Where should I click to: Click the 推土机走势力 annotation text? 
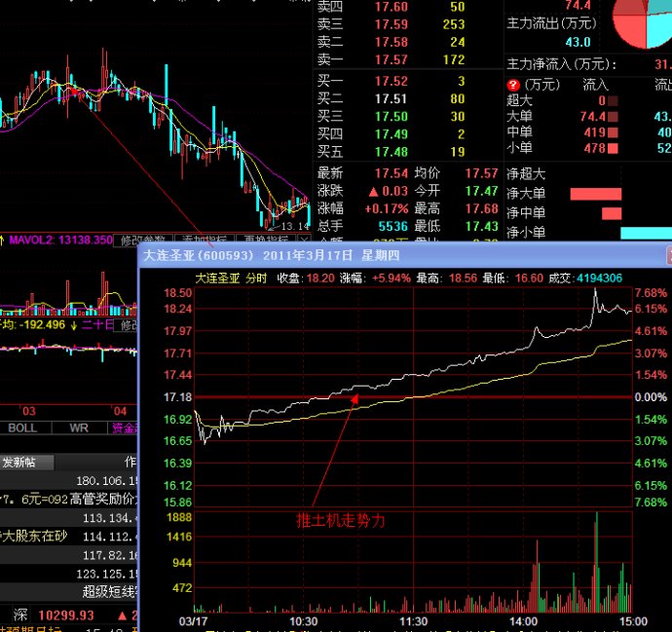click(341, 521)
